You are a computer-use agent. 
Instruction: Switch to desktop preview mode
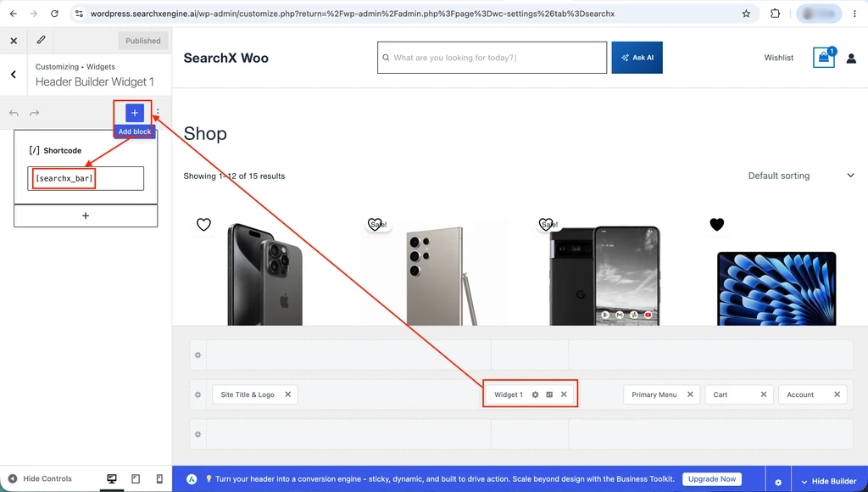click(x=112, y=478)
